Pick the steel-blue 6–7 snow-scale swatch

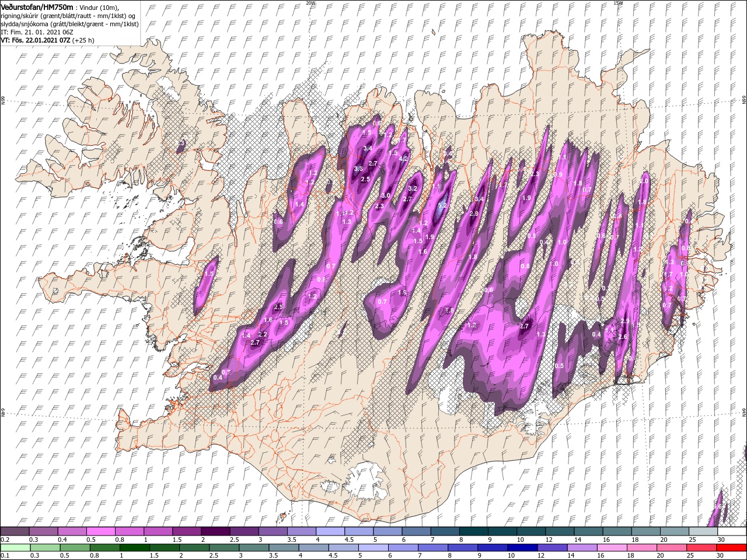[416, 531]
